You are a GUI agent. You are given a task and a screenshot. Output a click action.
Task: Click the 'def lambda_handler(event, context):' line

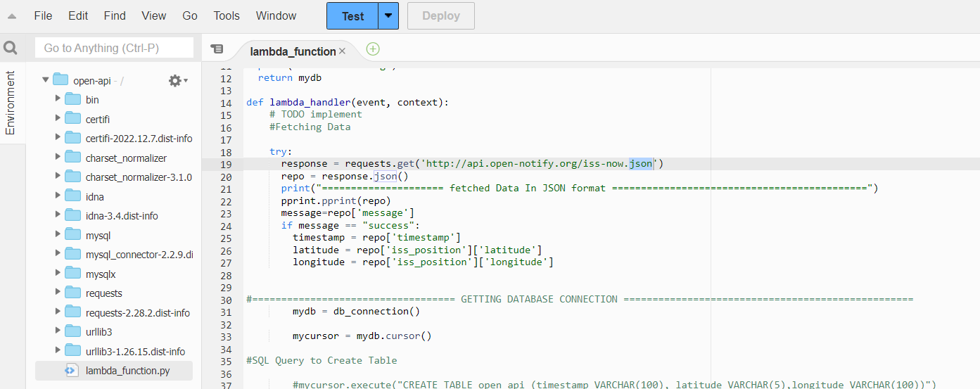pyautogui.click(x=348, y=103)
